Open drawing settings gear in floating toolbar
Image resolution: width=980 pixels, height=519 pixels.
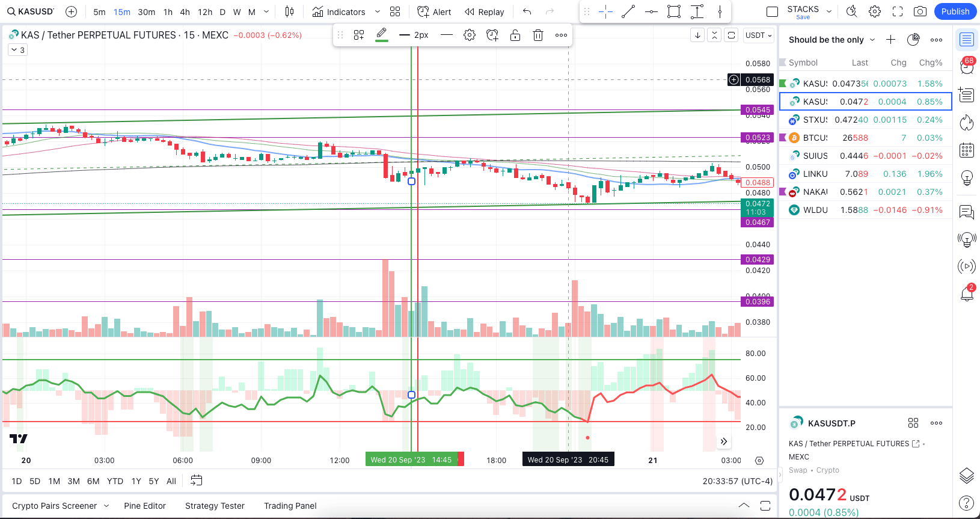coord(470,35)
